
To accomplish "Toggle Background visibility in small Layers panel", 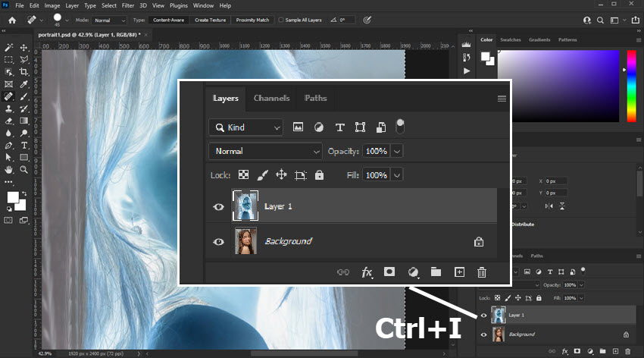I will 483,334.
